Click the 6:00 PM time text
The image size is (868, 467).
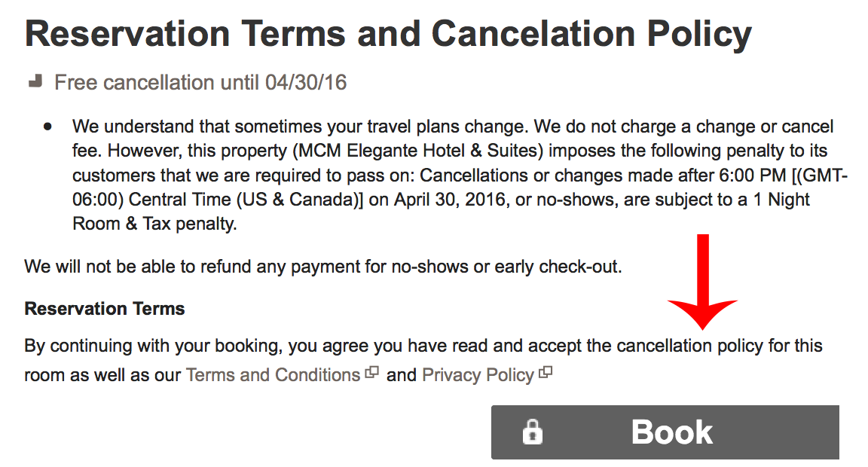[x=752, y=175]
